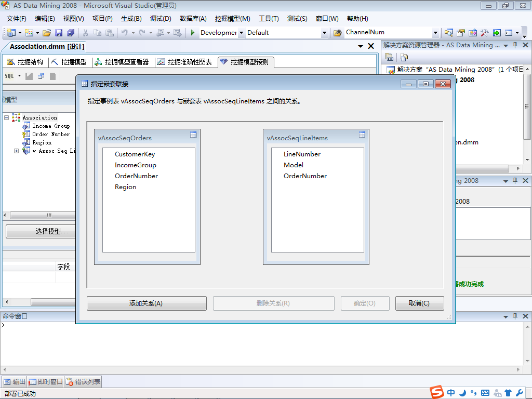
Task: Select Income Group in the model tree
Action: point(51,126)
